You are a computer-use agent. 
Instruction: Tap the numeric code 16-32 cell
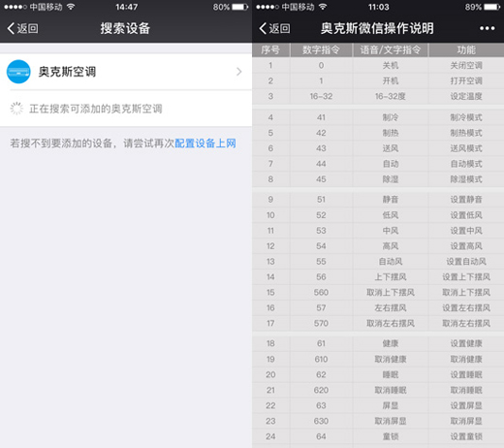321,96
